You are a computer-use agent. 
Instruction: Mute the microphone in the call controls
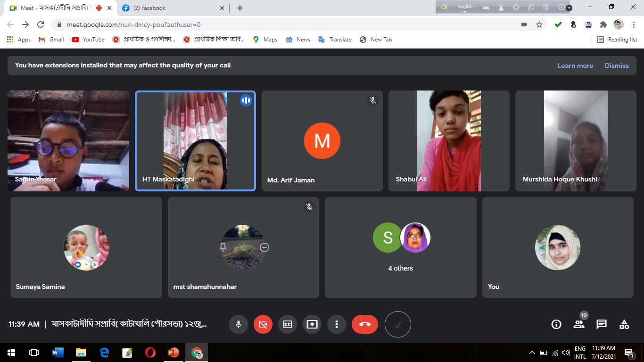pyautogui.click(x=239, y=324)
